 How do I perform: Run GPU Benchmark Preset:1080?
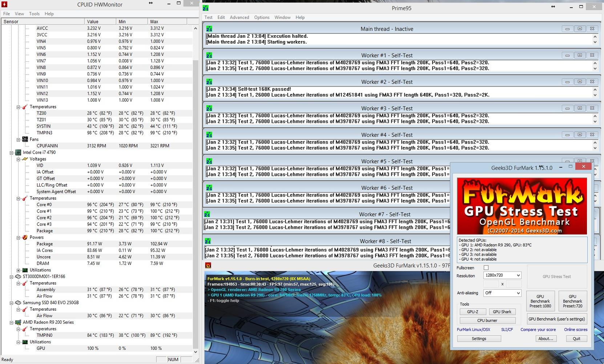coord(540,301)
